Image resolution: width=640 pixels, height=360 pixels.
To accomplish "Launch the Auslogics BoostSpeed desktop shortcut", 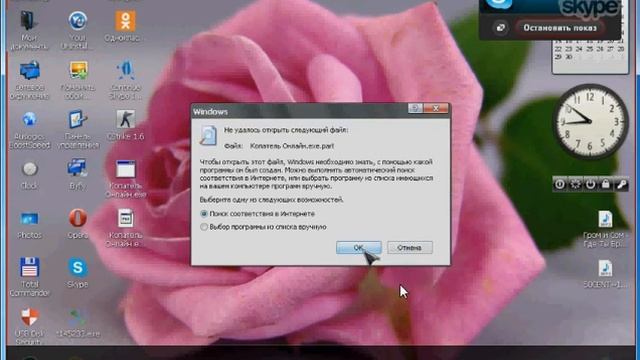I will tap(29, 130).
